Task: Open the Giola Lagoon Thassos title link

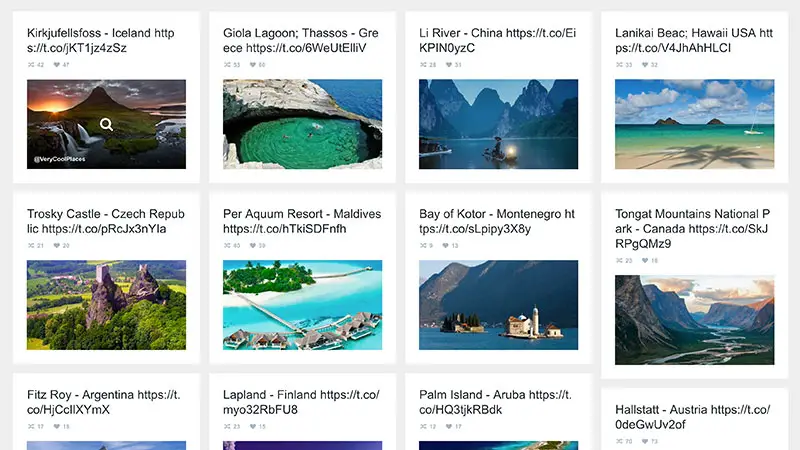Action: (301, 40)
